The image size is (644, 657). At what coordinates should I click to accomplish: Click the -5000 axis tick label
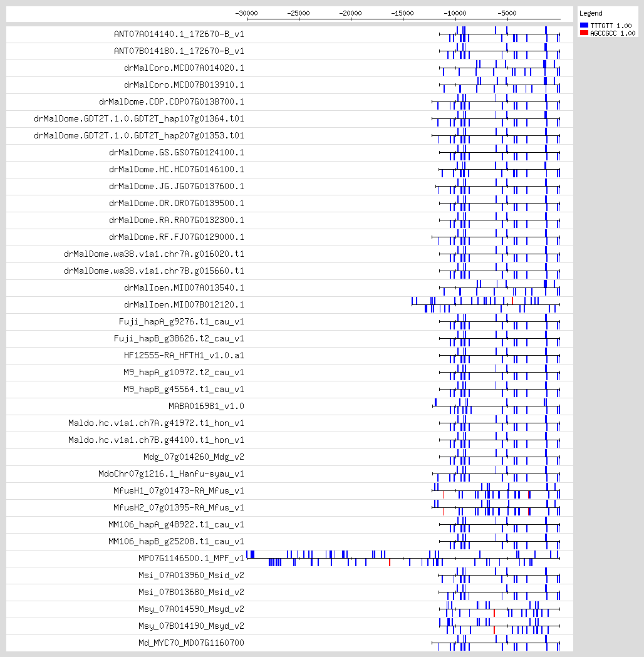(507, 13)
